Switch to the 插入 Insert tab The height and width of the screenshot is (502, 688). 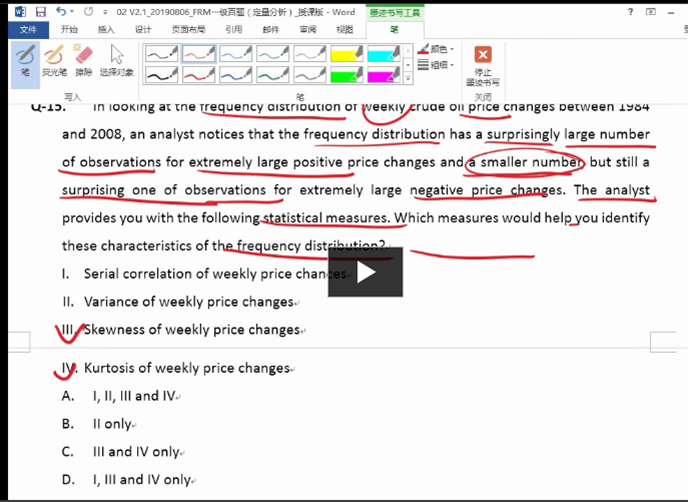pyautogui.click(x=106, y=30)
